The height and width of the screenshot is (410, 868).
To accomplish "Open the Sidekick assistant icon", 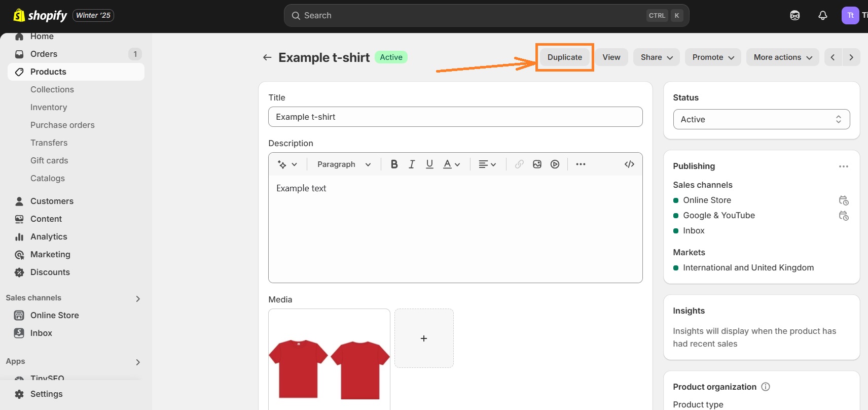I will pos(795,16).
